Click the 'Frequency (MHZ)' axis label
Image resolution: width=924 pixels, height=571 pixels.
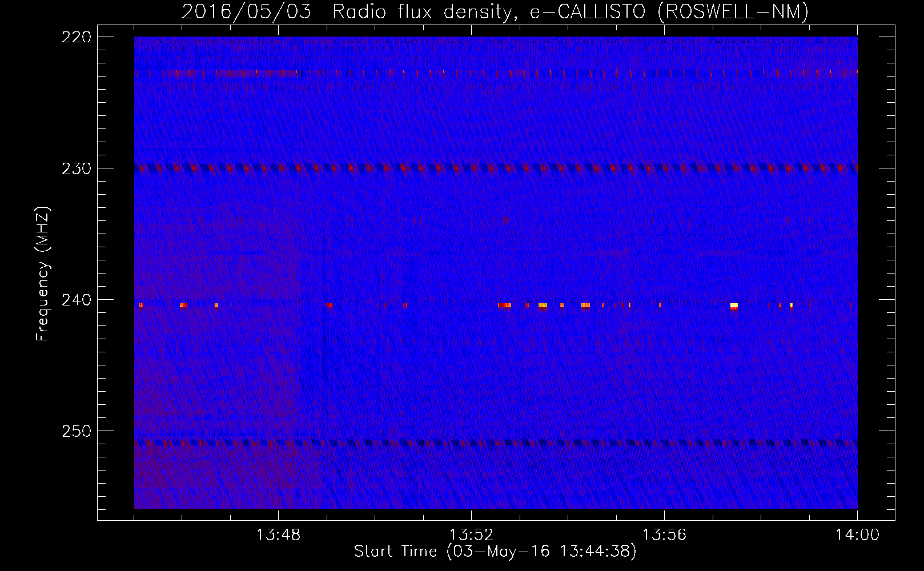pos(43,274)
